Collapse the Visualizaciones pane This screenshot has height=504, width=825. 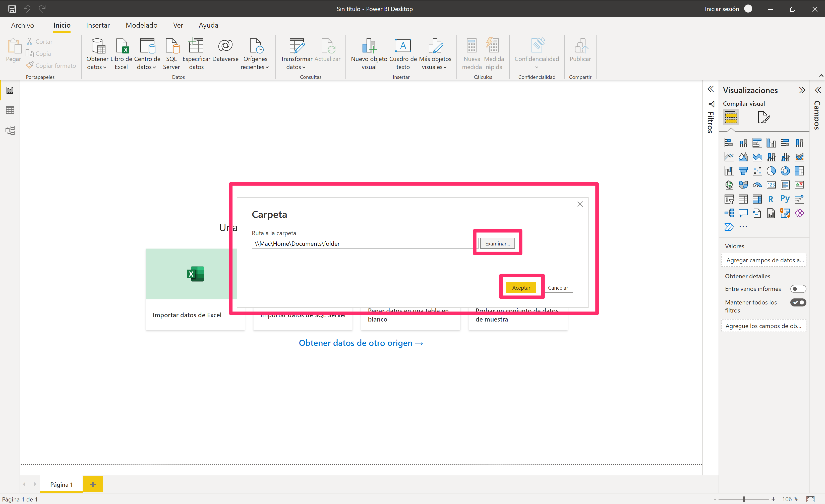tap(802, 90)
